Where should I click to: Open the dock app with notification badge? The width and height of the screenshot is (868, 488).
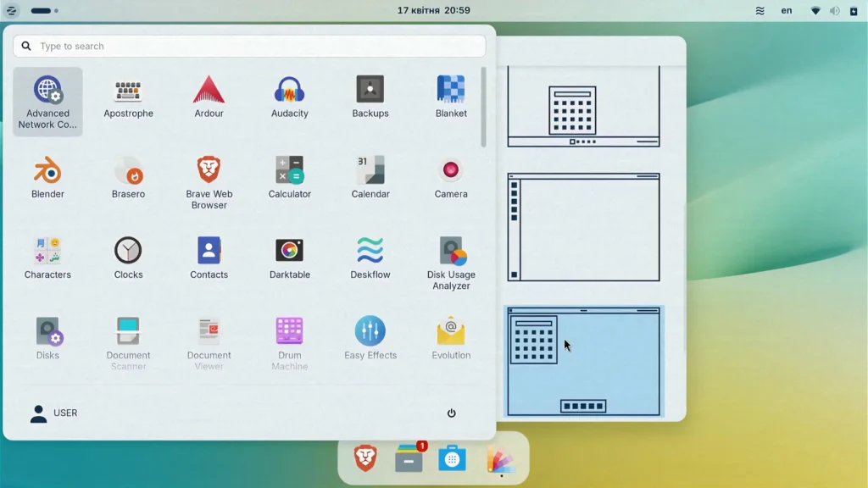click(409, 457)
